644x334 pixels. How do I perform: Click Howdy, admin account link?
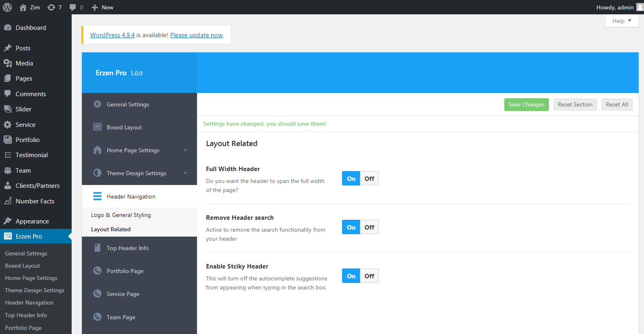[x=615, y=7]
